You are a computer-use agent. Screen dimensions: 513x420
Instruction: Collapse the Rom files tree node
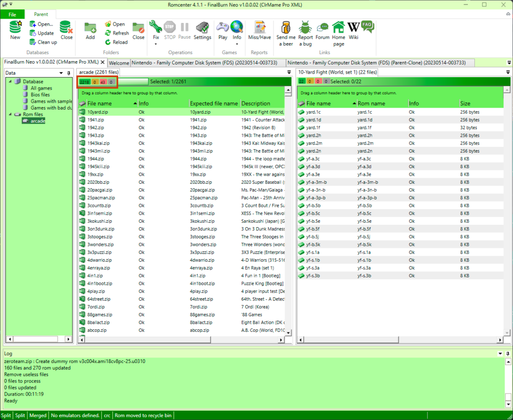pyautogui.click(x=10, y=114)
